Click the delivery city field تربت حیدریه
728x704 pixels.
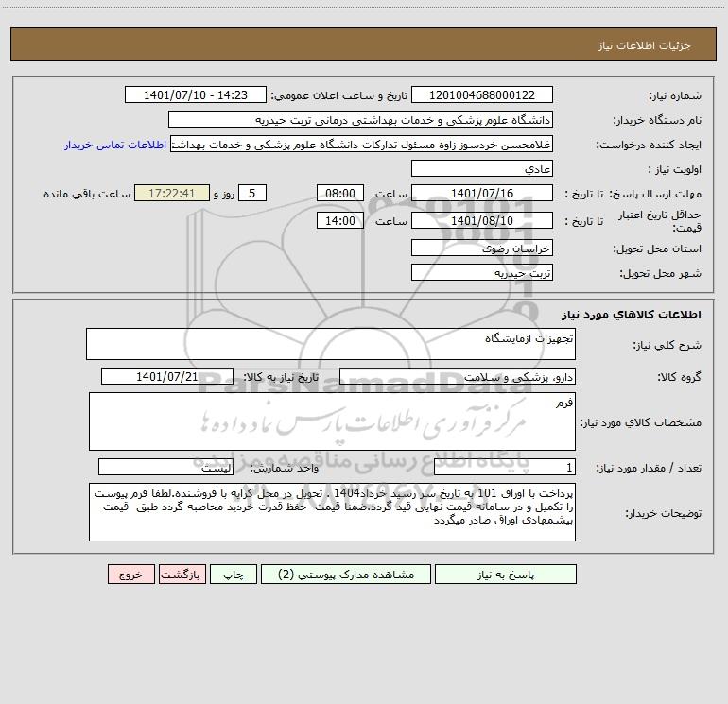(x=482, y=272)
